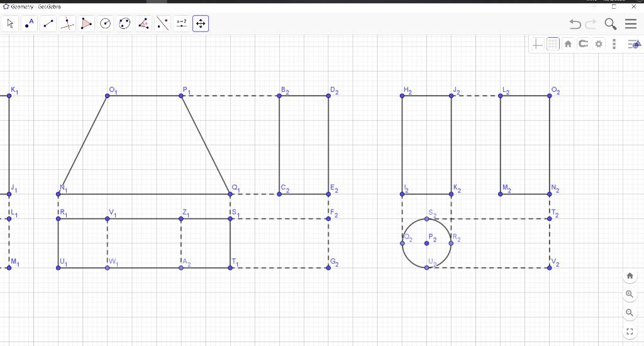This screenshot has width=644, height=346.
Task: Select point L2
Action: [x=500, y=96]
